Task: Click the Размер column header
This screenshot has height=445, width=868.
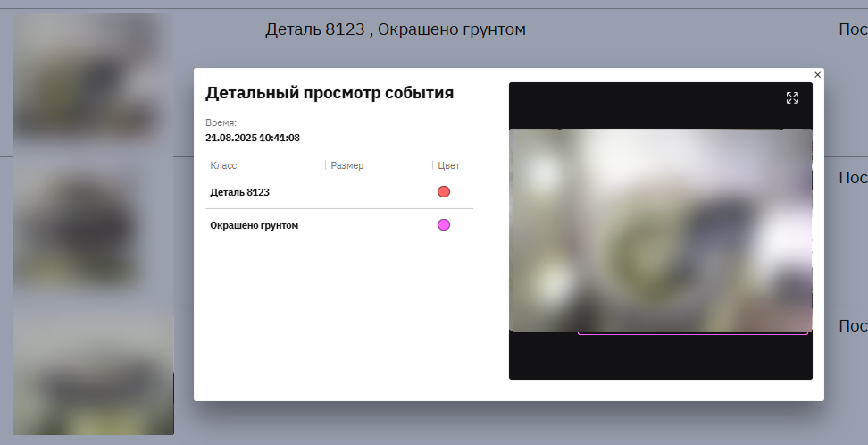Action: pyautogui.click(x=347, y=166)
